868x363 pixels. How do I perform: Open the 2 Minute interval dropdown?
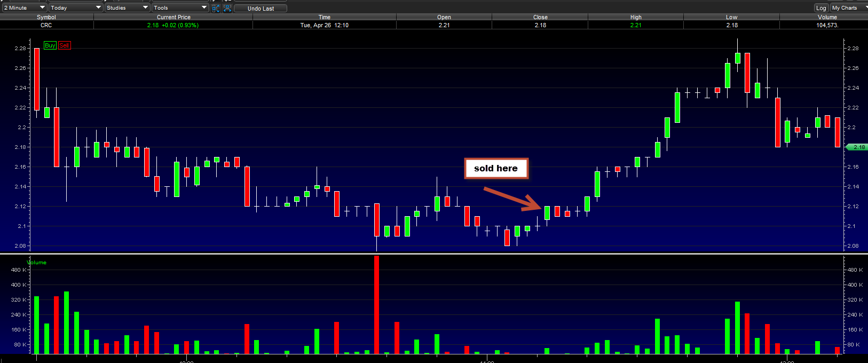[x=25, y=7]
